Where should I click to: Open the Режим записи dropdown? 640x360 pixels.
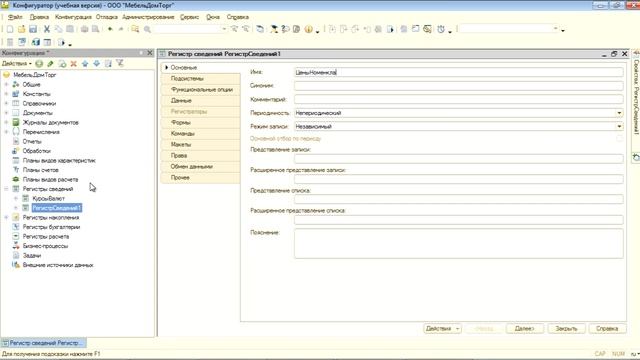[619, 127]
